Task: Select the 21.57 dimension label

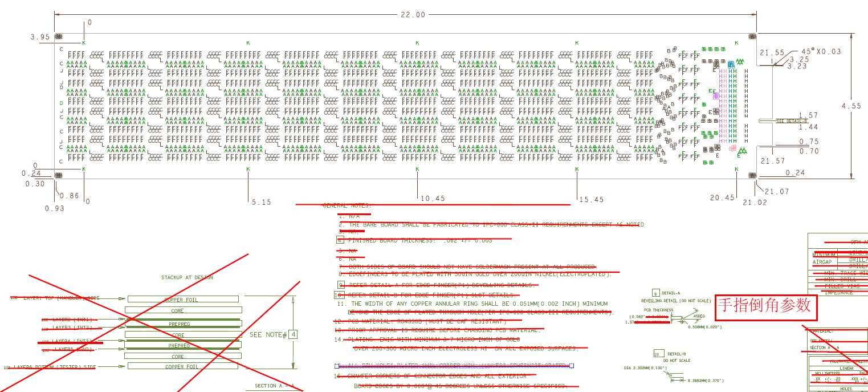Action: 773,161
